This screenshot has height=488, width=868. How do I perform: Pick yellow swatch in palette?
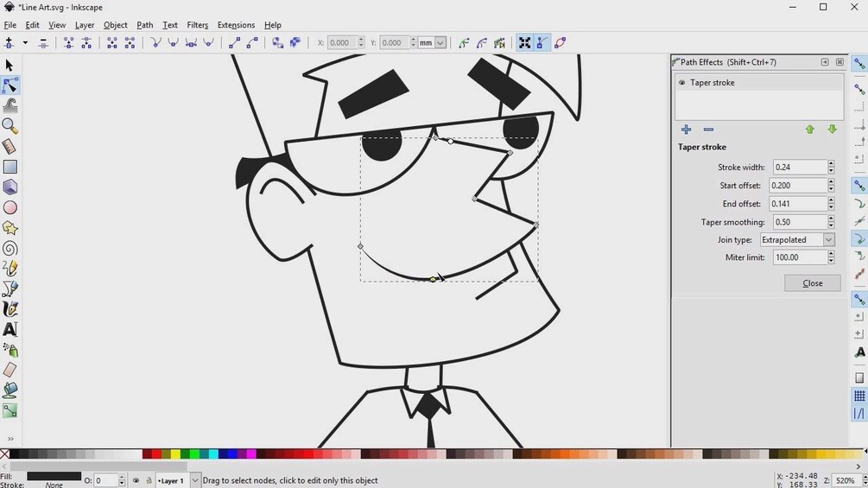click(x=175, y=454)
